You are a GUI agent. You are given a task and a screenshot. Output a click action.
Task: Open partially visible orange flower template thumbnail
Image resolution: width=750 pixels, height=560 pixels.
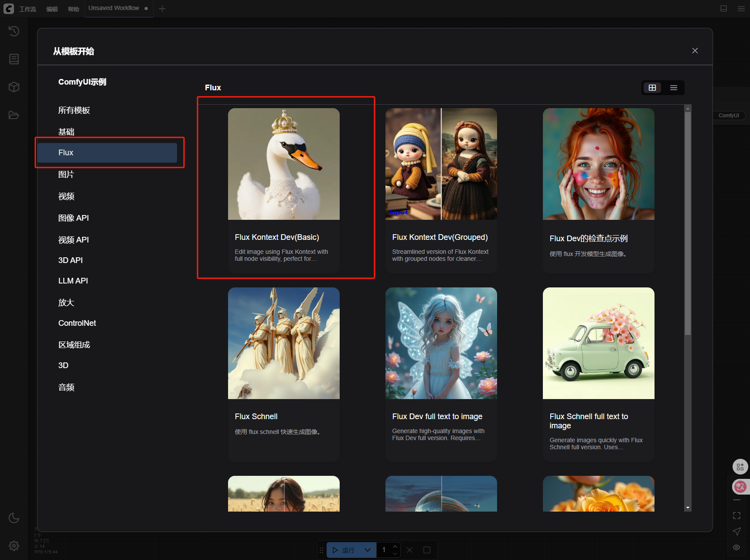tap(599, 494)
